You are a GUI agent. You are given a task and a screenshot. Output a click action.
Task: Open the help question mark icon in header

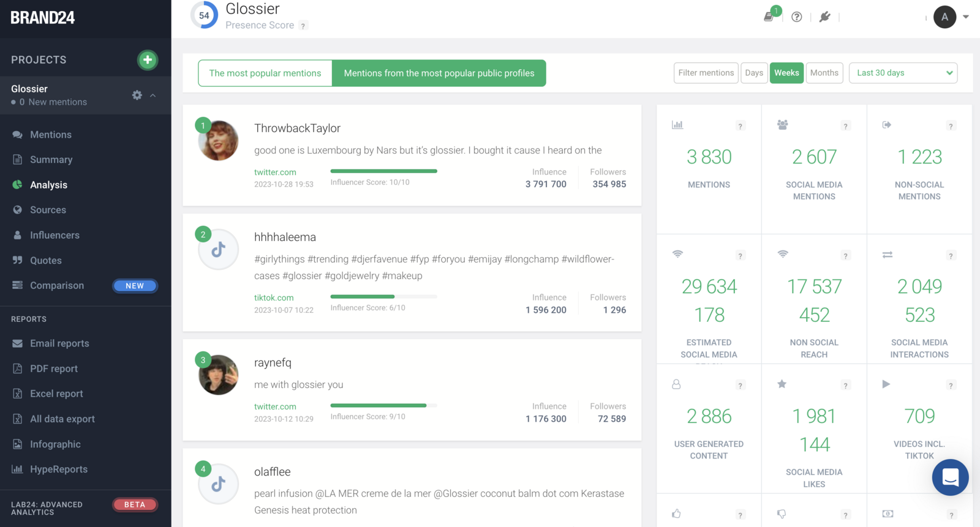point(796,17)
